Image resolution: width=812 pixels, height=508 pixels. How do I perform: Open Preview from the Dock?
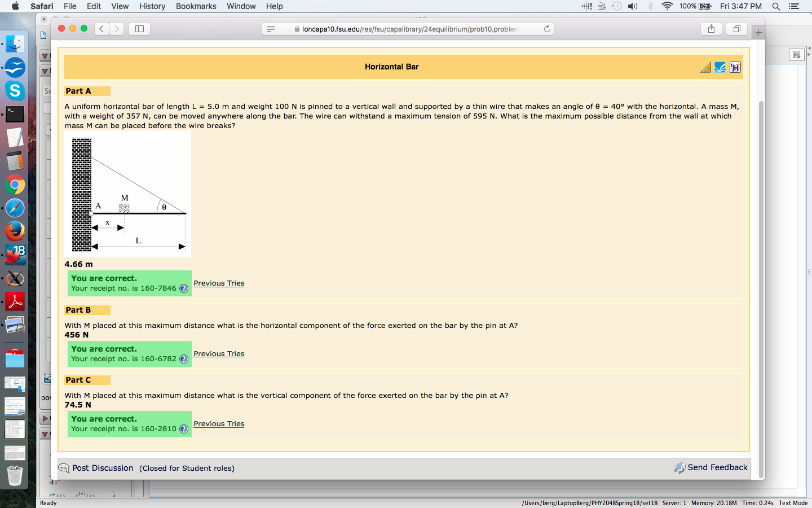[15, 326]
